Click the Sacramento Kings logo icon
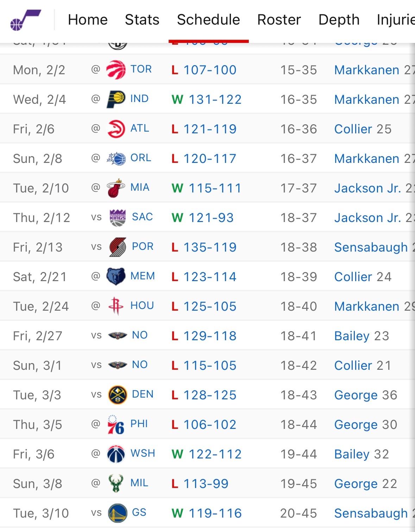 click(x=118, y=217)
